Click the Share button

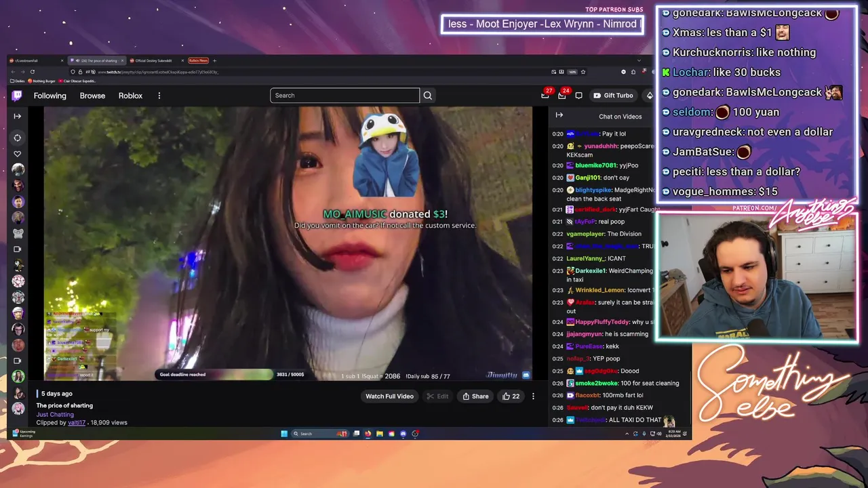(x=475, y=396)
